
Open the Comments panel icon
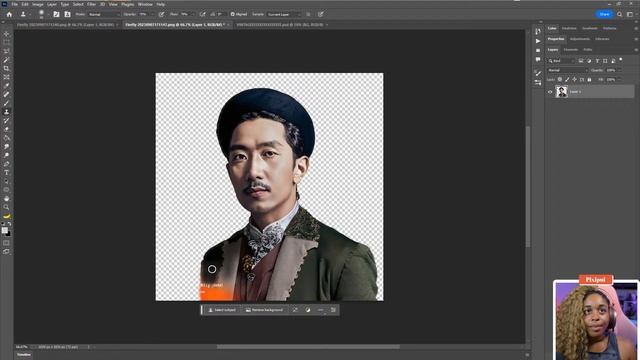pos(538,60)
